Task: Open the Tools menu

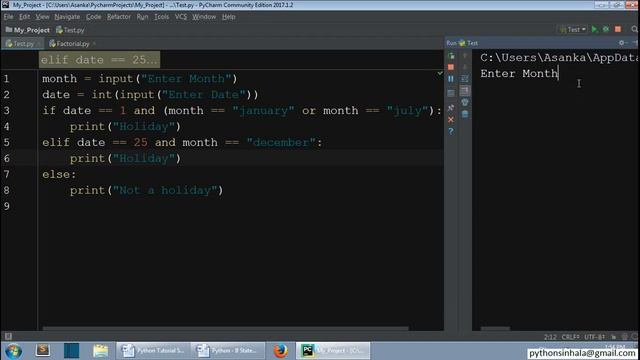Action: [162, 17]
